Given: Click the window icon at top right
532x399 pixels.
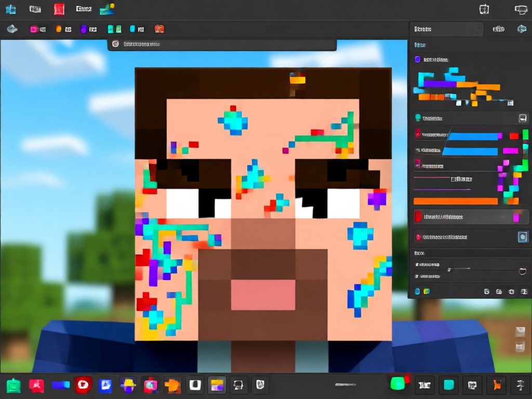Looking at the screenshot, I should [484, 9].
